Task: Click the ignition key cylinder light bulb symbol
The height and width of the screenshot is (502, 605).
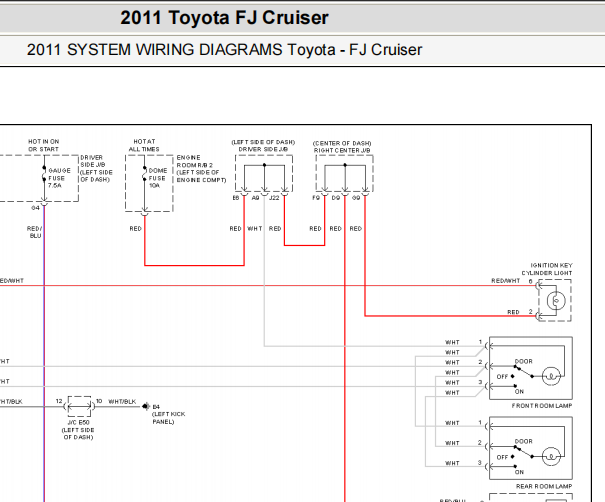Action: pos(556,300)
